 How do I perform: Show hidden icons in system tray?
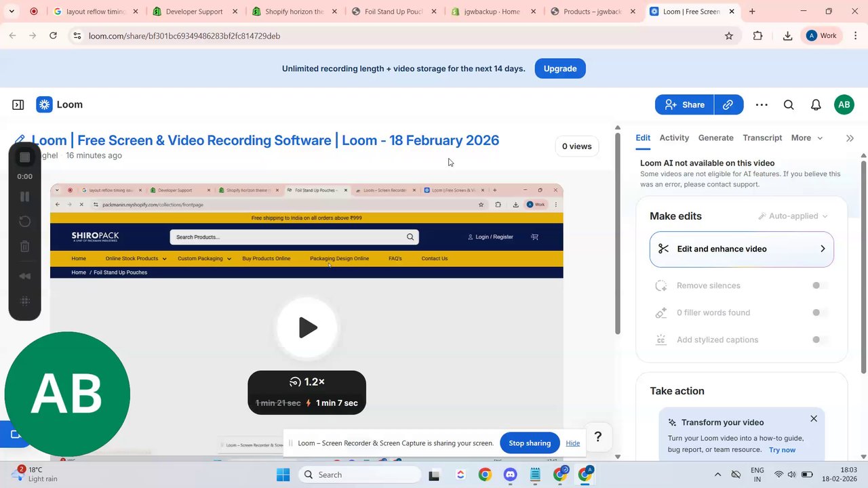[x=717, y=474]
